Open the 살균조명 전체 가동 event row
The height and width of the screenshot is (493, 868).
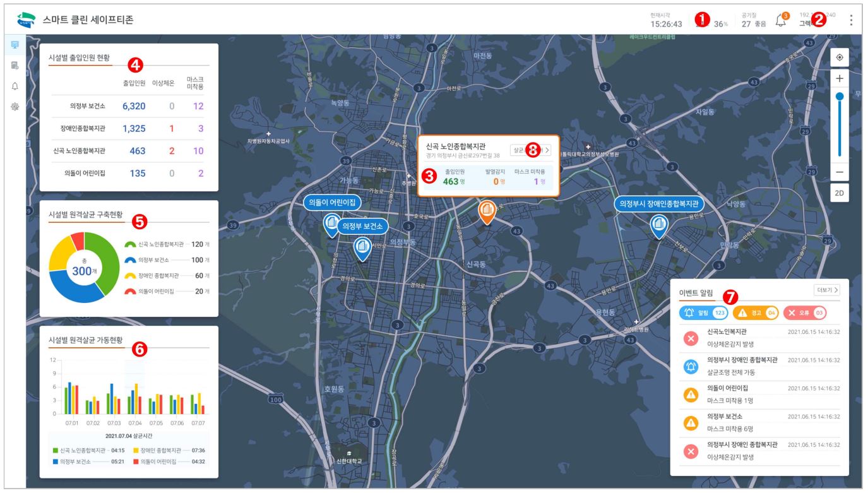(x=759, y=366)
